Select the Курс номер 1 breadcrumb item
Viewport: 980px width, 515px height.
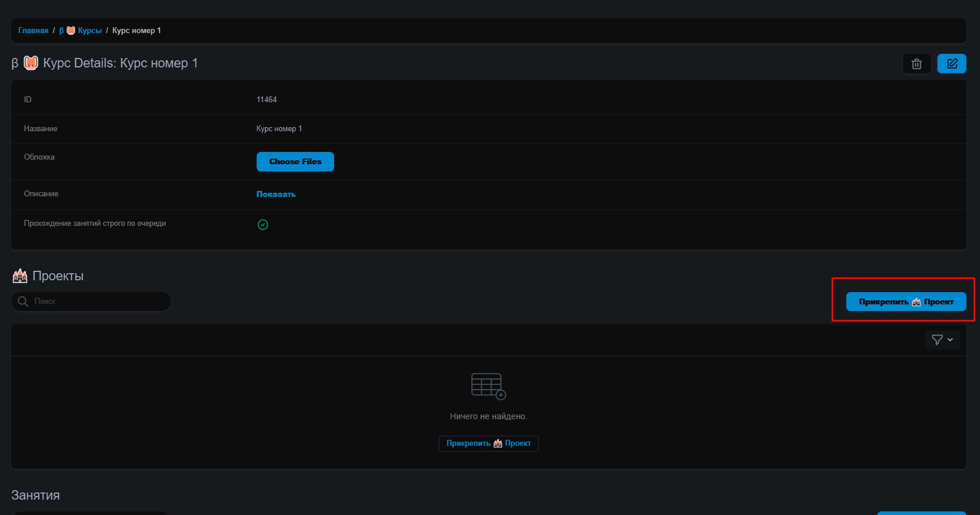coord(137,31)
